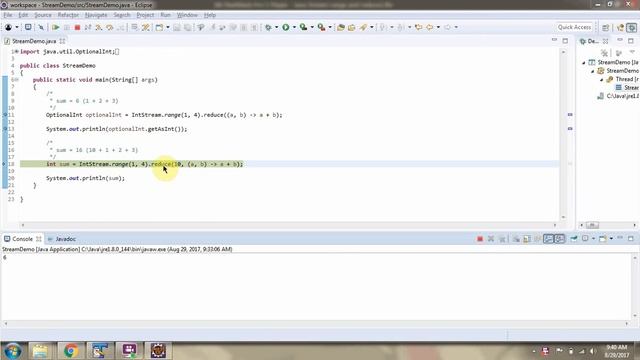Click the Last Edit Location icon

tap(418, 27)
